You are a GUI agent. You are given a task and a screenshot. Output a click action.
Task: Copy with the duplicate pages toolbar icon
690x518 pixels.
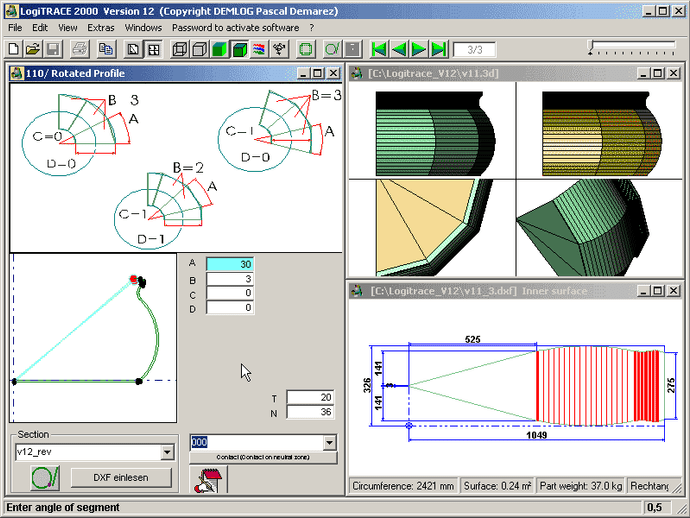click(x=106, y=49)
